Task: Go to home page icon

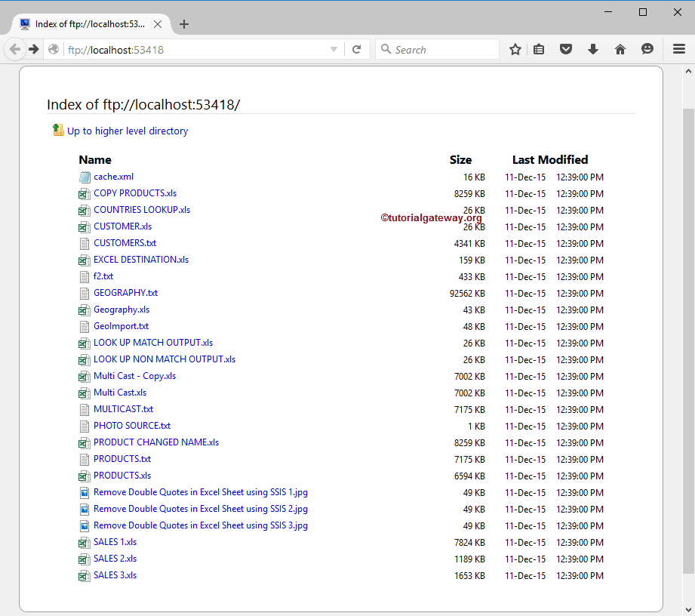Action: click(620, 50)
